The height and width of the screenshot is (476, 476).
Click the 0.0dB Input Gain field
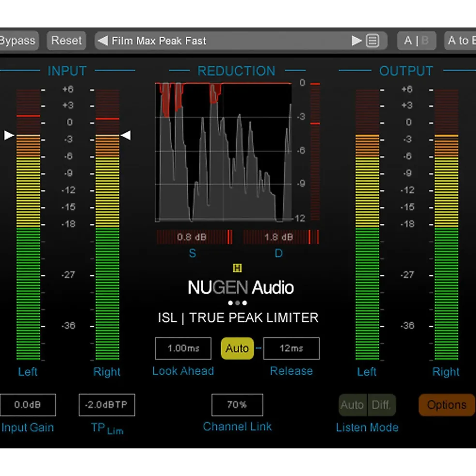click(x=28, y=404)
